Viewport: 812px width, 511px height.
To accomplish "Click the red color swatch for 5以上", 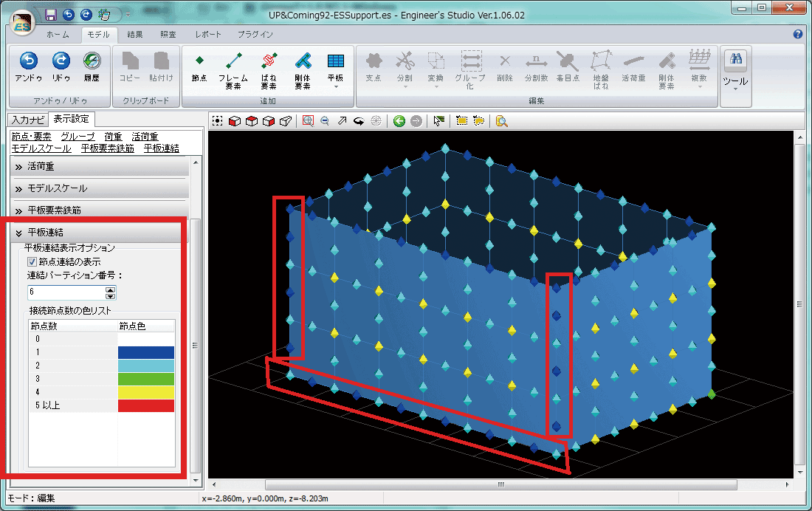I will click(x=146, y=405).
